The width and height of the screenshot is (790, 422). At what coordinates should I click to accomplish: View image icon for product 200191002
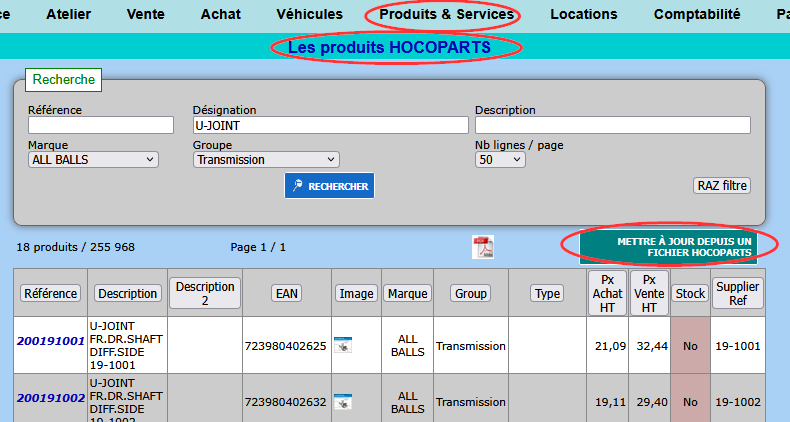pos(343,401)
